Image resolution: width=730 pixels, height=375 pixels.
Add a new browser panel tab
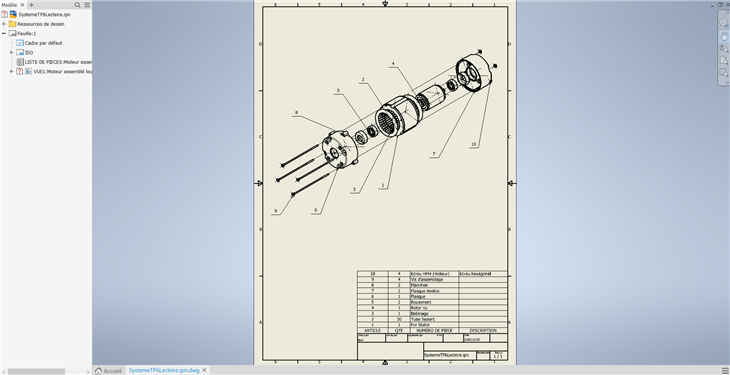(x=32, y=5)
